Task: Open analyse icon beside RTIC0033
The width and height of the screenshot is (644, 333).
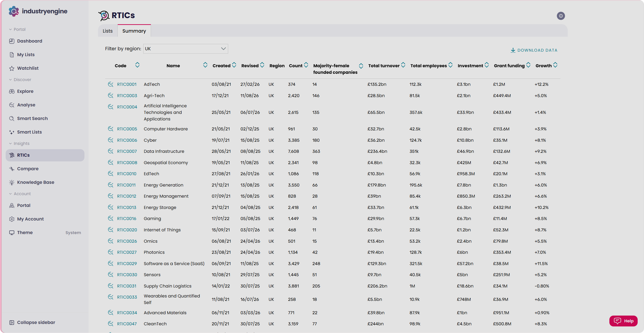Action: pyautogui.click(x=110, y=297)
